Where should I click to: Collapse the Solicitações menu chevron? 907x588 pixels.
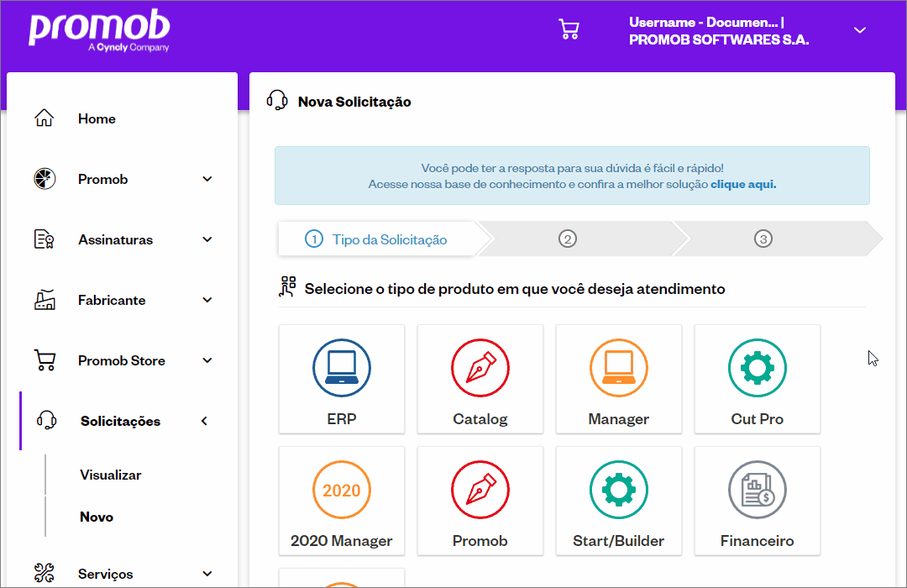[x=204, y=421]
